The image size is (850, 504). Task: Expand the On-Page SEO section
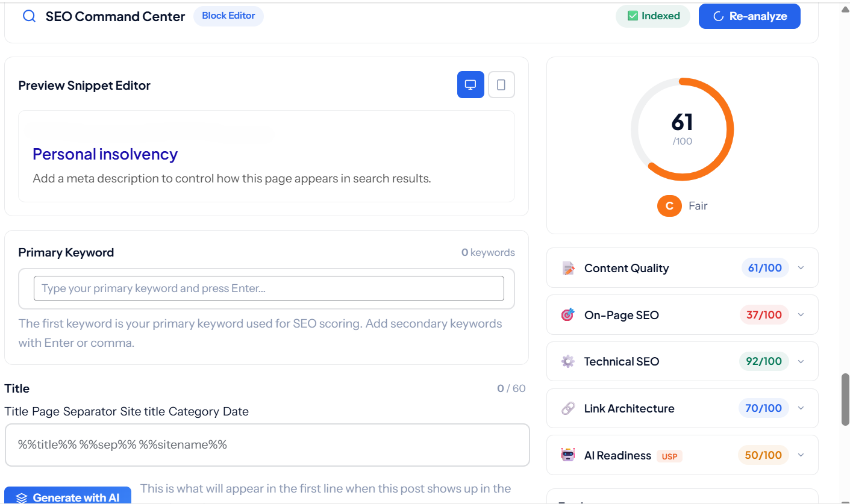click(801, 314)
